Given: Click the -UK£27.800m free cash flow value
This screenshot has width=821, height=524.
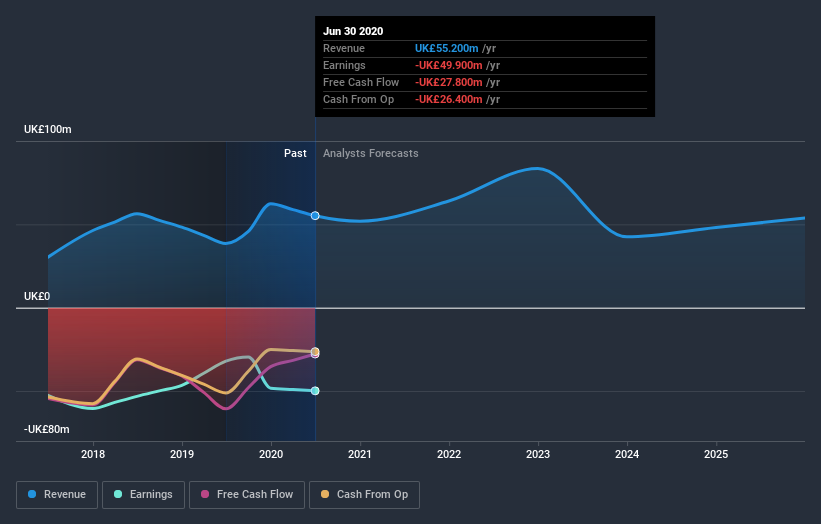Looking at the screenshot, I should (449, 82).
